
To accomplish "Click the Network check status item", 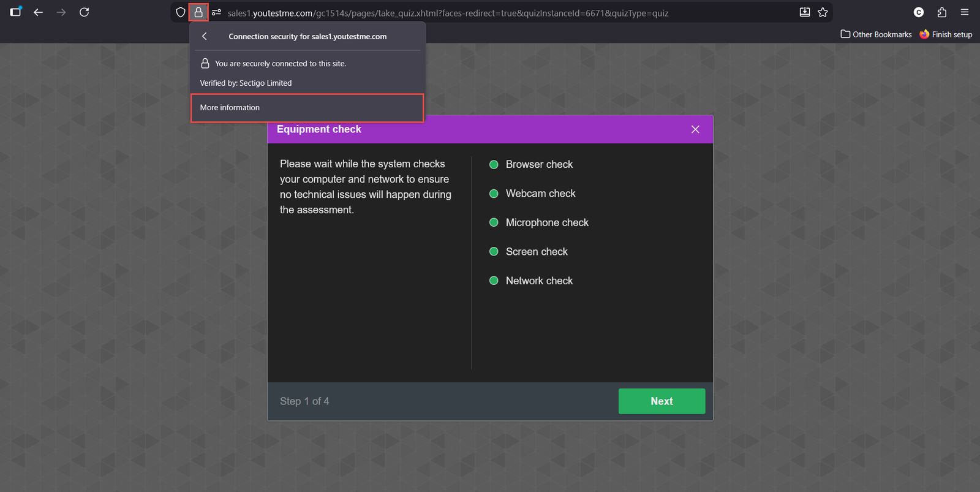I will [539, 281].
